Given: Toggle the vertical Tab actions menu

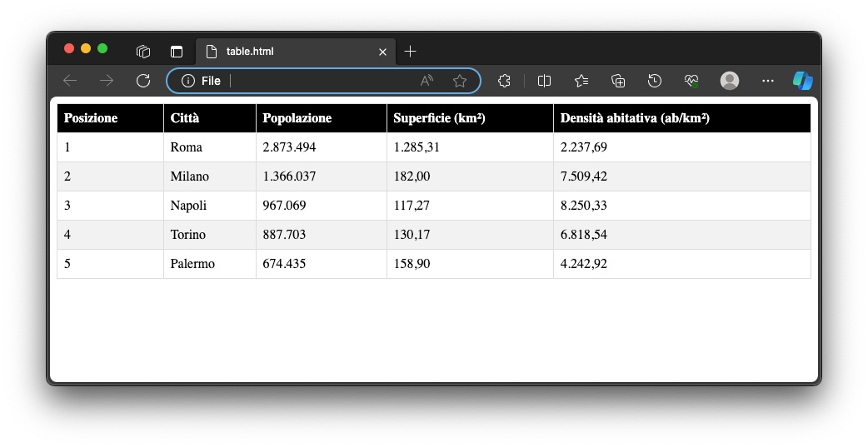Looking at the screenshot, I should point(177,52).
